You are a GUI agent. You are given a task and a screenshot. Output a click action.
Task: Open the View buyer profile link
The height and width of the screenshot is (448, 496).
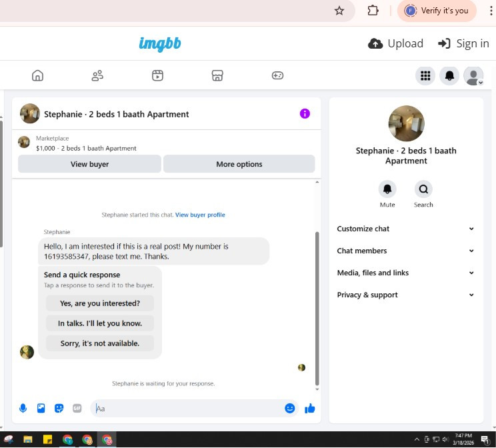[200, 215]
